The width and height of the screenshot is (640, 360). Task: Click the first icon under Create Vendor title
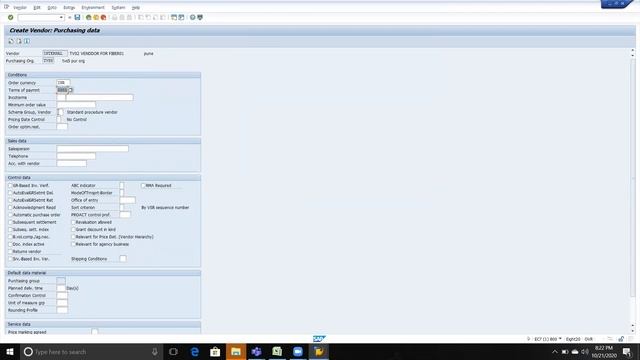(11, 41)
